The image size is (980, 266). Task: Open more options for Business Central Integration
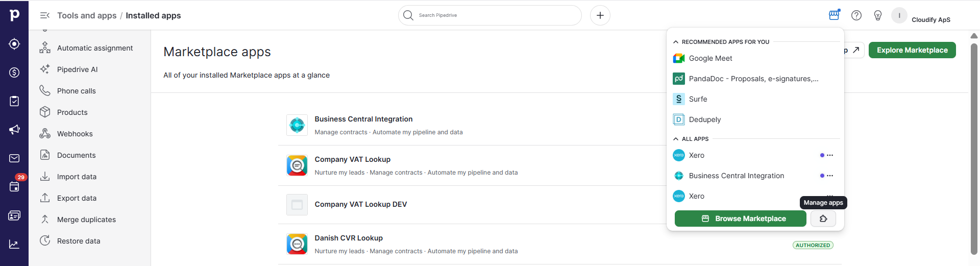coord(830,176)
